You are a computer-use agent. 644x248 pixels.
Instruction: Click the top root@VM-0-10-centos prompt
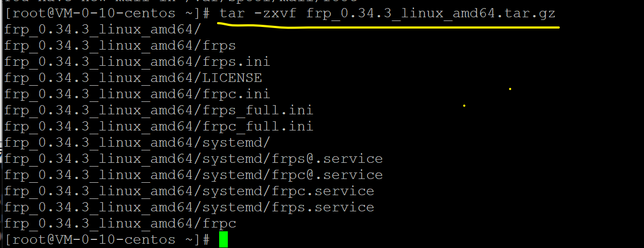click(x=107, y=13)
